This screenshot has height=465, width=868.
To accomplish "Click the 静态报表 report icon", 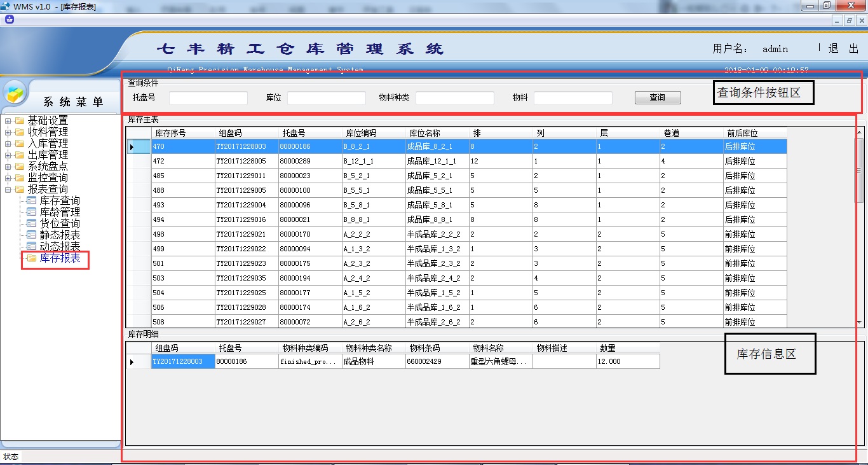I will (32, 235).
